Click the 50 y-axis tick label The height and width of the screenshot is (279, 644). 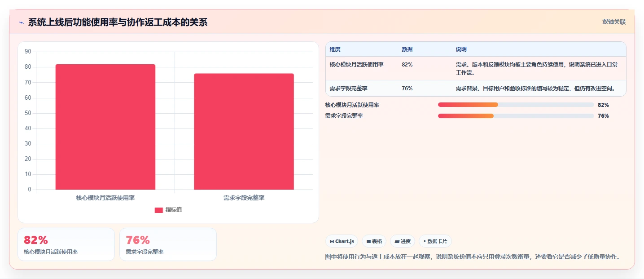tap(28, 113)
